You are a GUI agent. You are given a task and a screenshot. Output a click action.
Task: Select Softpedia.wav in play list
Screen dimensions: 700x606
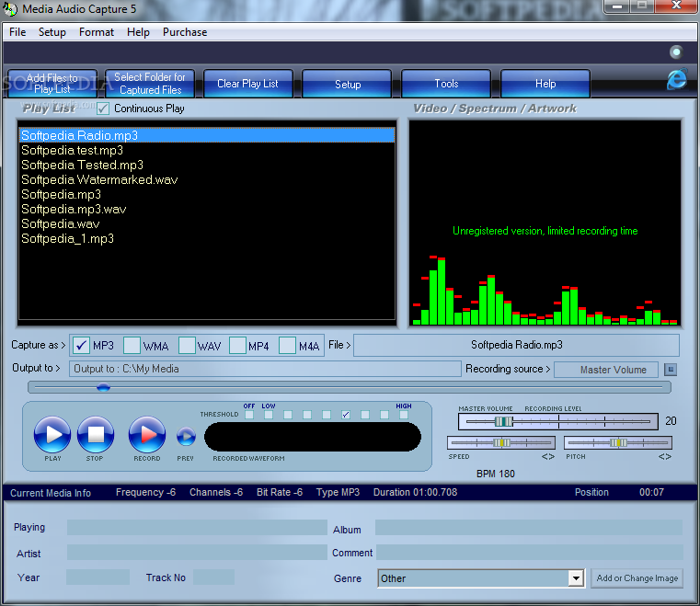click(207, 224)
